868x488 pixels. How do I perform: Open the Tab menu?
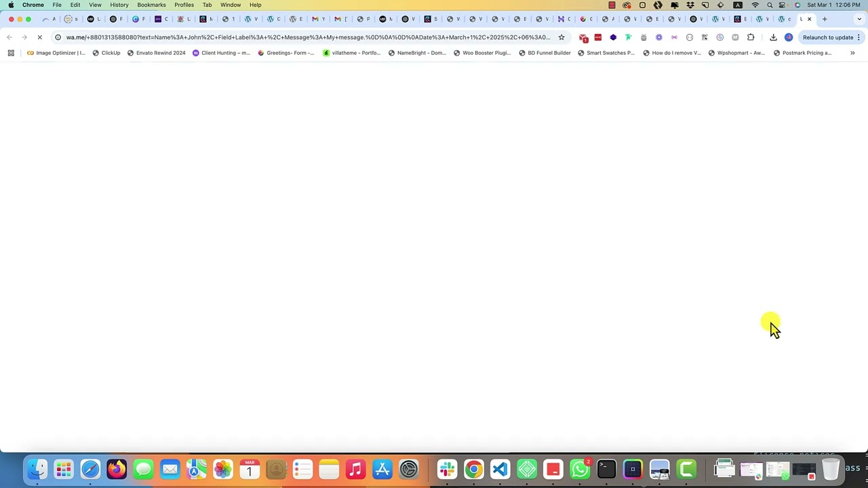pos(207,5)
